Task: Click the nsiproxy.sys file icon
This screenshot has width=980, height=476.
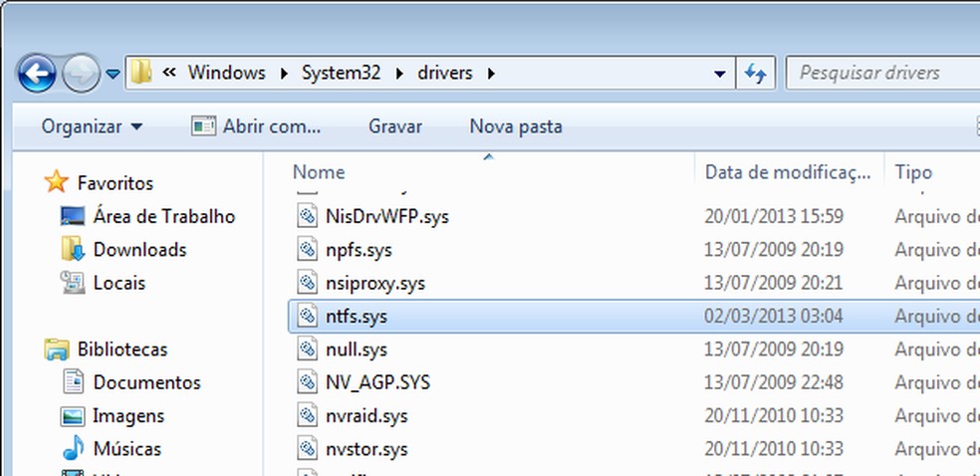Action: pos(307,283)
